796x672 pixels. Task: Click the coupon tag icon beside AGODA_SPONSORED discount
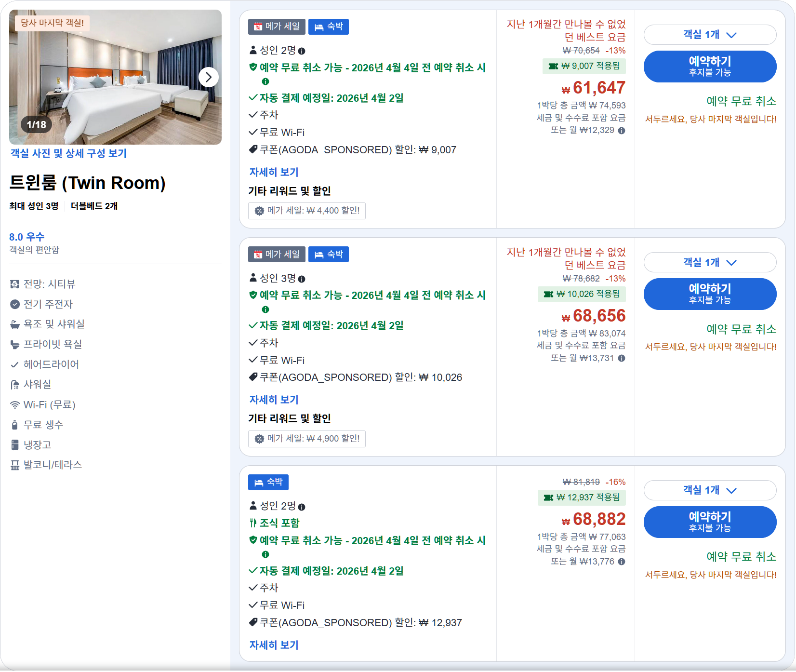(252, 149)
